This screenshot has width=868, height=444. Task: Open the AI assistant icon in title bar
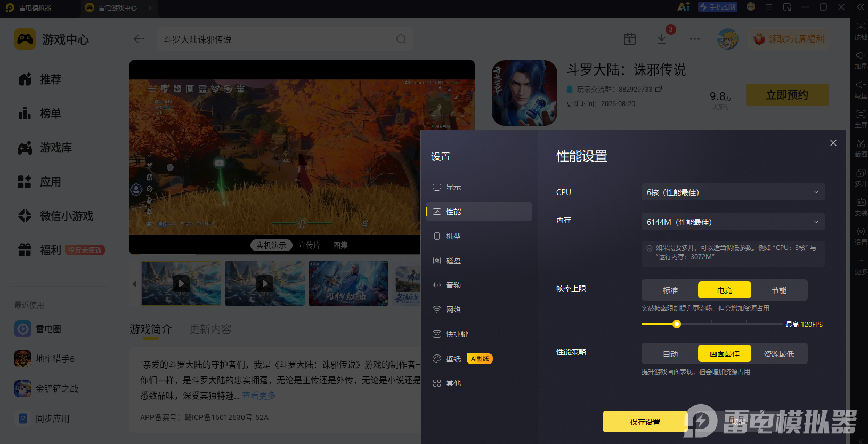click(684, 7)
